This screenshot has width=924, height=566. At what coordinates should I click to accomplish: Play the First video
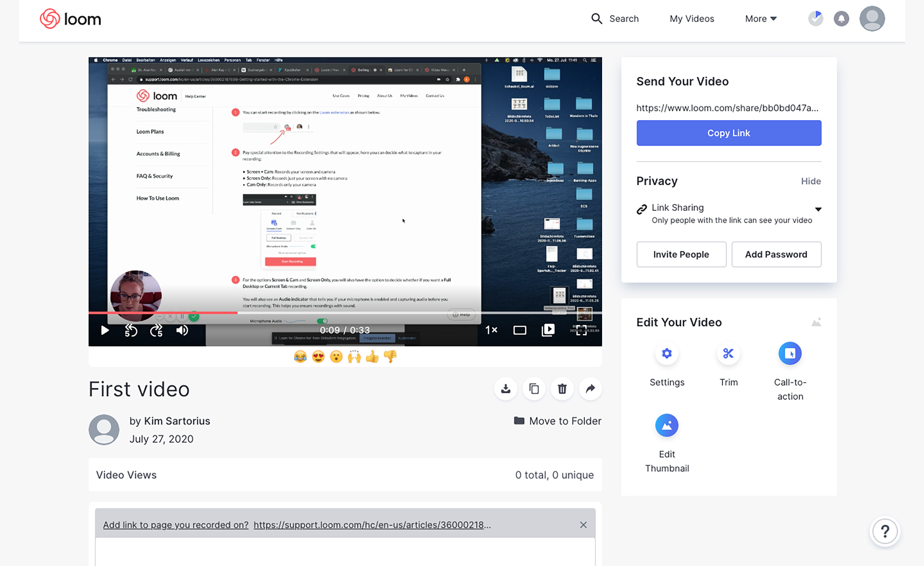(105, 330)
